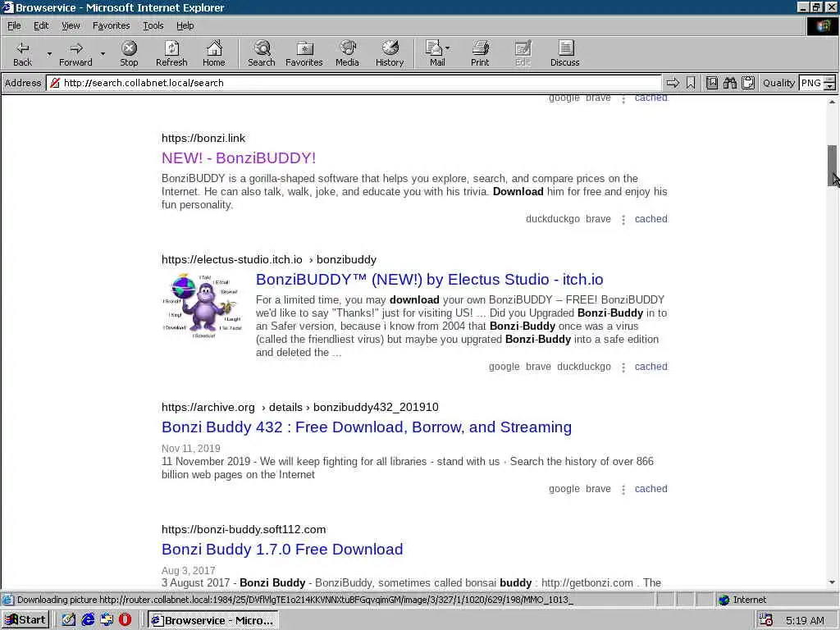Stop the page from loading
840x630 pixels.
click(129, 53)
